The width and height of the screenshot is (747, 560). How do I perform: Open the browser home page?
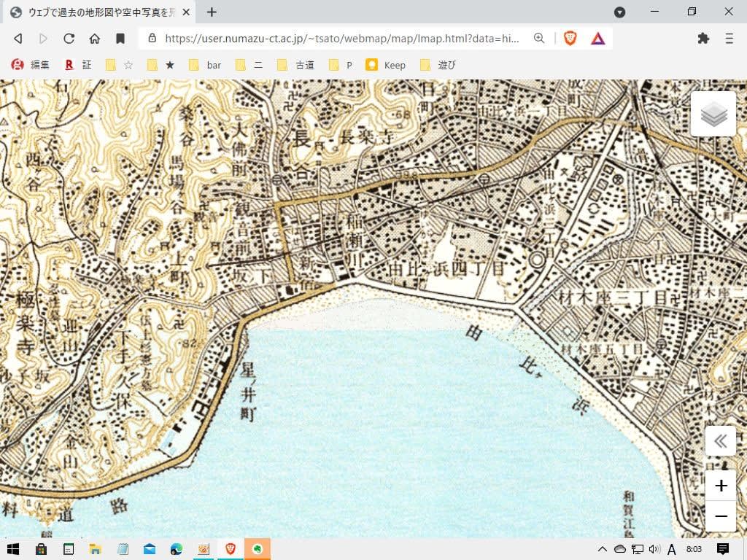(x=95, y=39)
